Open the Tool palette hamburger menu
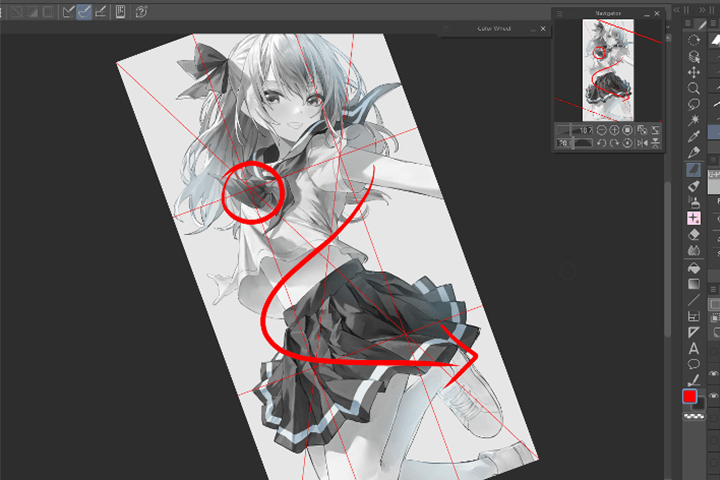Image resolution: width=720 pixels, height=480 pixels. 688,23
